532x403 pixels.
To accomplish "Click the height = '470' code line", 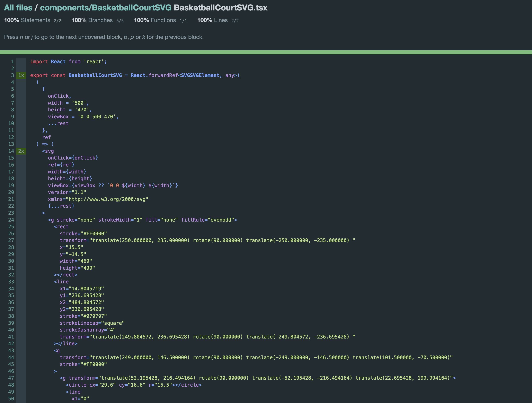I will 70,110.
